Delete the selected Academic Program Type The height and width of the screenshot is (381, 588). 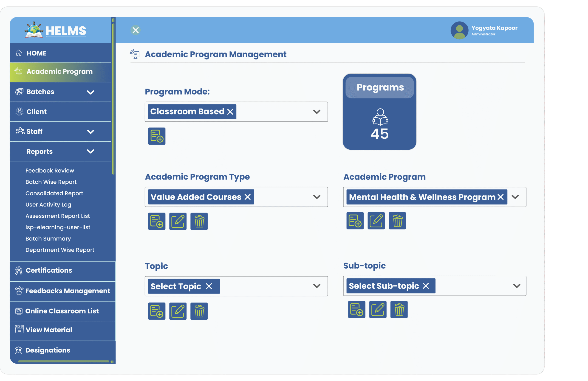199,221
